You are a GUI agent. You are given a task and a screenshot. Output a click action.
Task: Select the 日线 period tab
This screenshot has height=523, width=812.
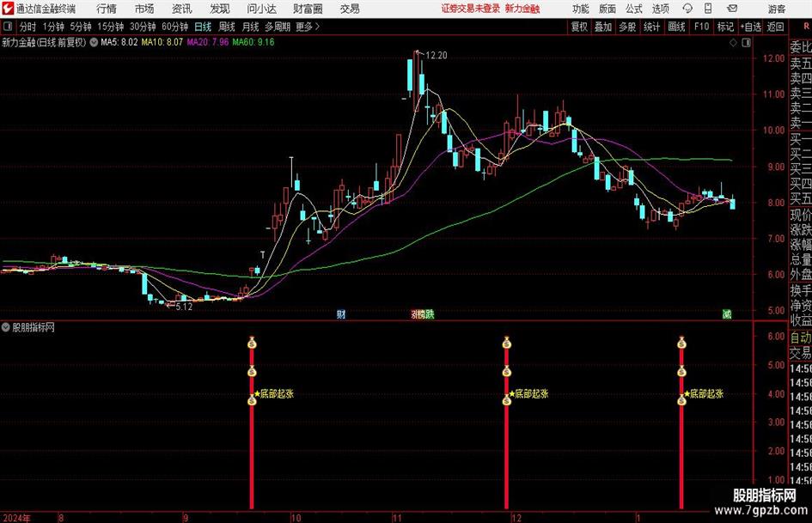click(203, 27)
